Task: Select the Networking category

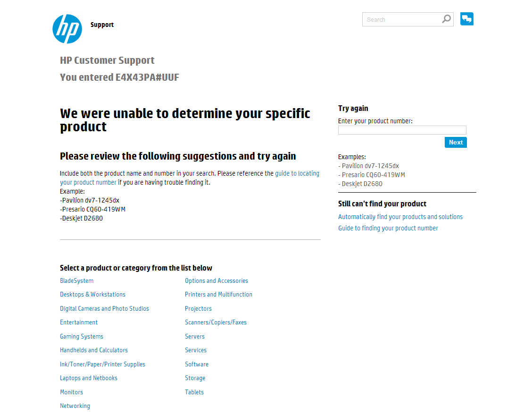Action: (x=75, y=406)
